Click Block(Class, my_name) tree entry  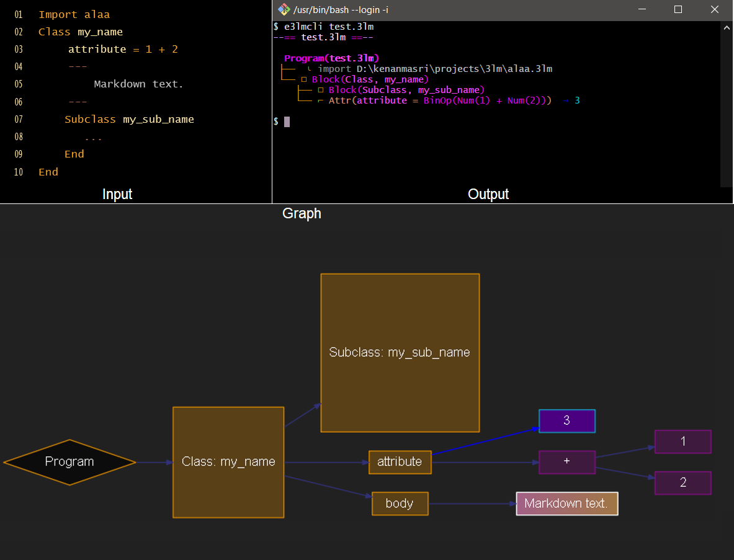(x=370, y=79)
